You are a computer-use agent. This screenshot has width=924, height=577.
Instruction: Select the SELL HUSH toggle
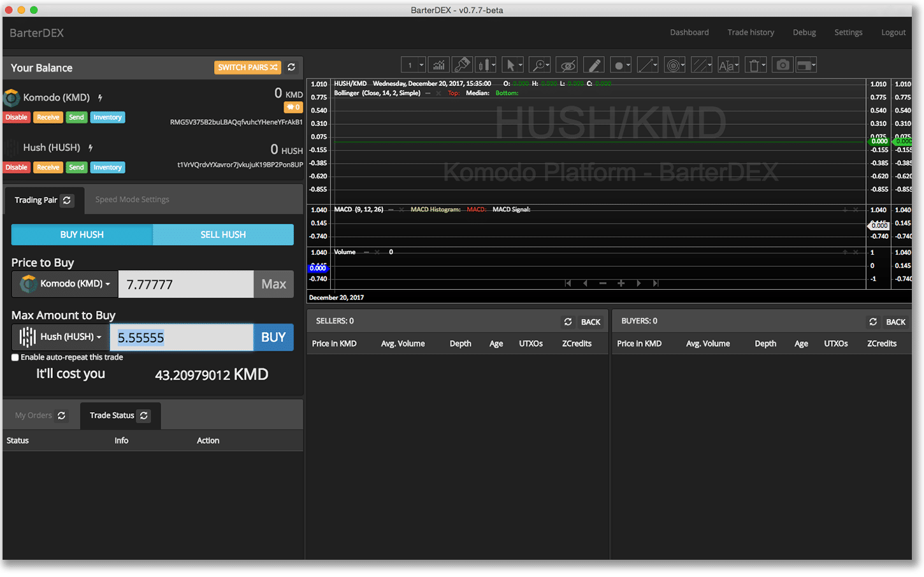pos(223,234)
